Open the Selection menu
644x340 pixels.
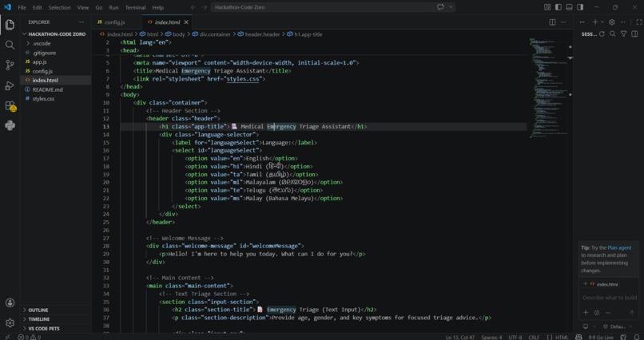click(60, 7)
